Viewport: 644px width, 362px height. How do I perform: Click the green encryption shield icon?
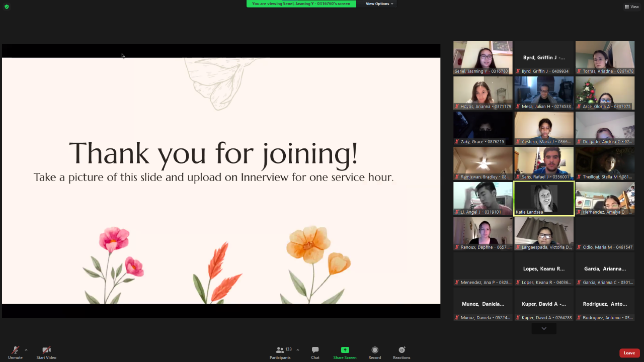point(7,7)
